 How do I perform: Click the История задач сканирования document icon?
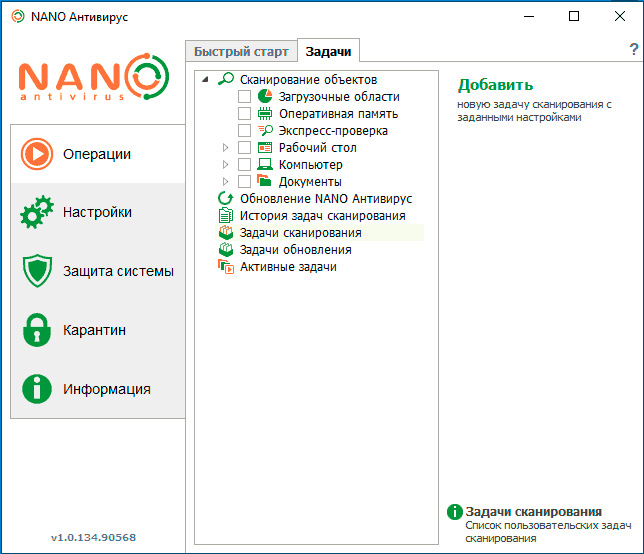pyautogui.click(x=225, y=215)
